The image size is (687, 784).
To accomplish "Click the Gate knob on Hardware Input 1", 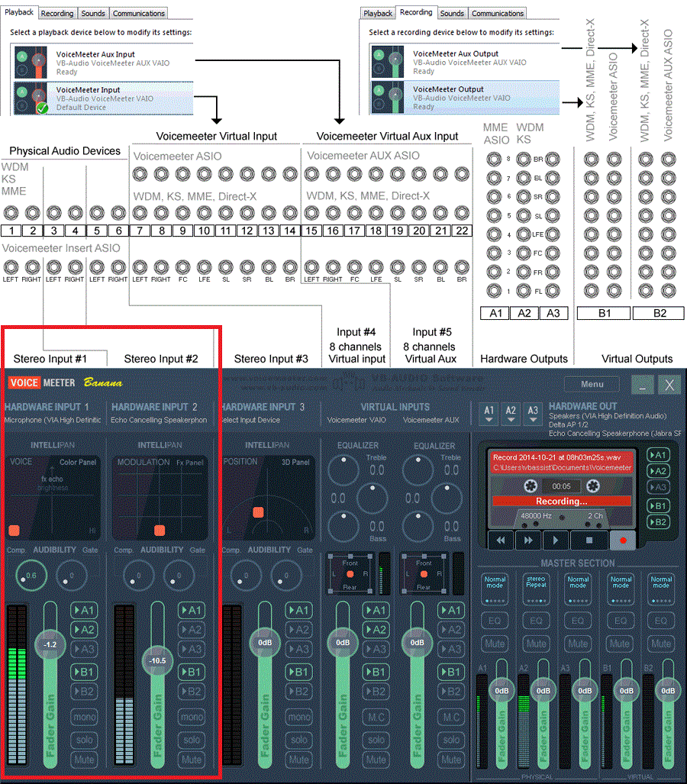I will (x=72, y=576).
